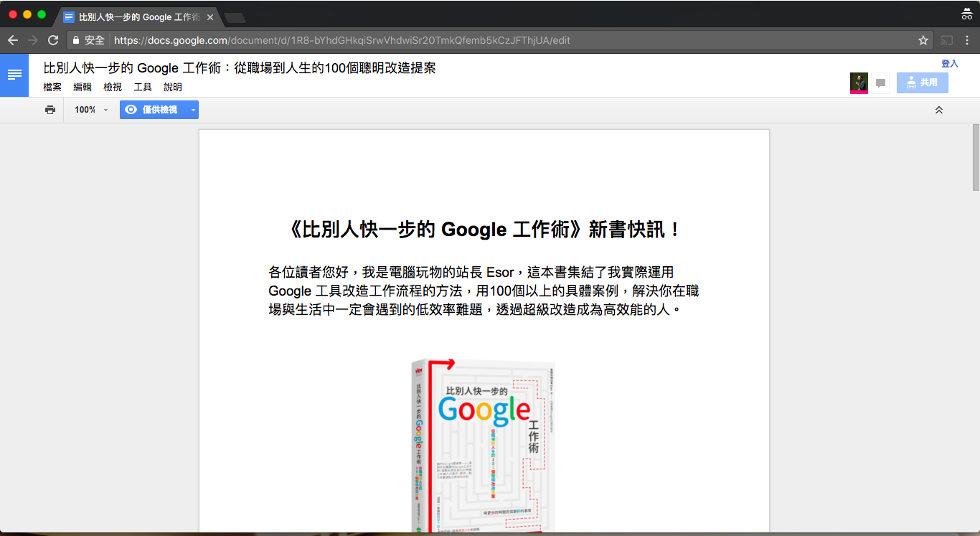The image size is (980, 536).
Task: Open the 檔案 menu
Action: (x=52, y=87)
